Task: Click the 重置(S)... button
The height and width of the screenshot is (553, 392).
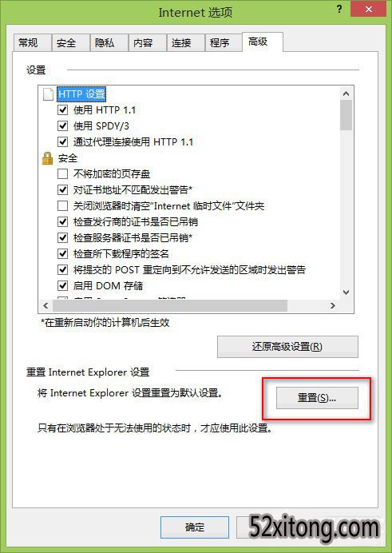Action: click(317, 398)
